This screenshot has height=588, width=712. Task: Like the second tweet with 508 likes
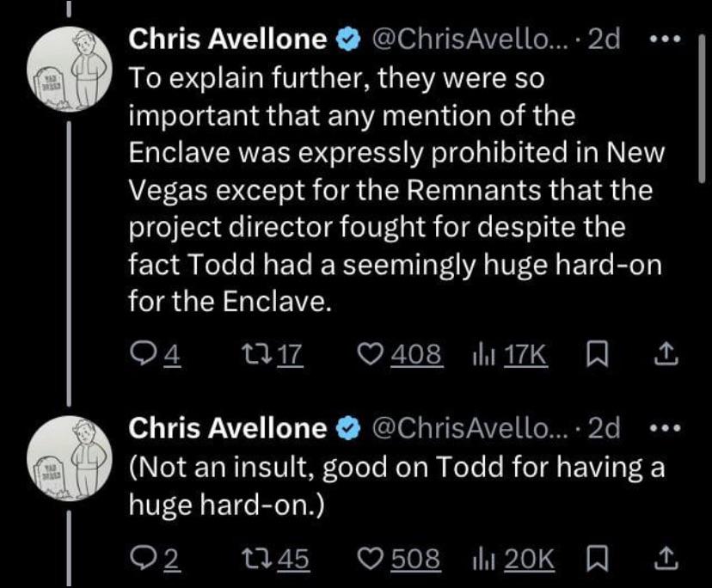400,559
